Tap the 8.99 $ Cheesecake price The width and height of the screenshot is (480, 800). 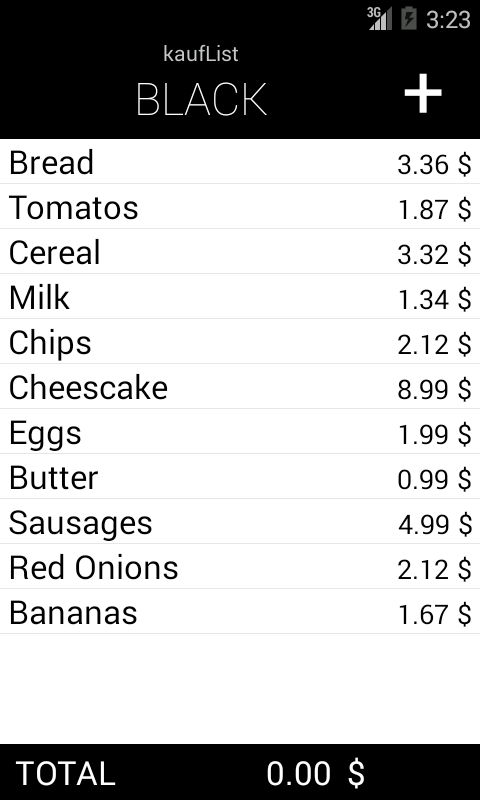coord(434,389)
